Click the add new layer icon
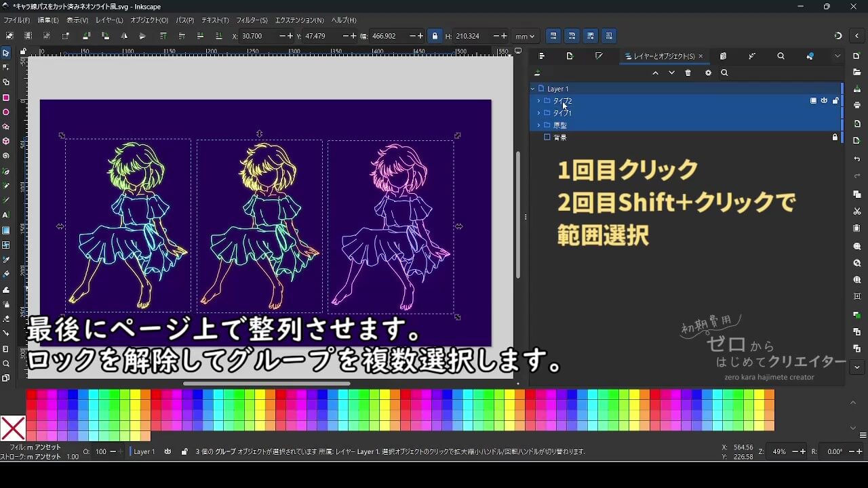The width and height of the screenshot is (868, 488). [x=538, y=73]
